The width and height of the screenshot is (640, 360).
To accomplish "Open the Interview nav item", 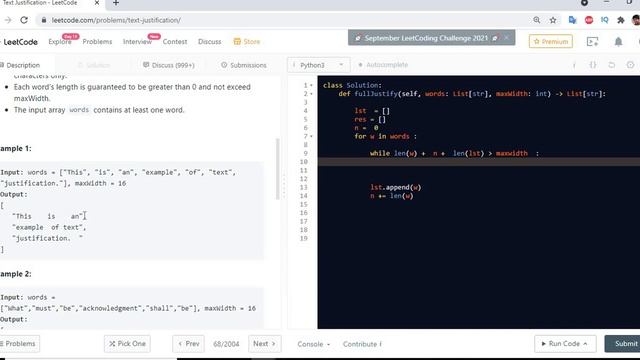I will 137,42.
